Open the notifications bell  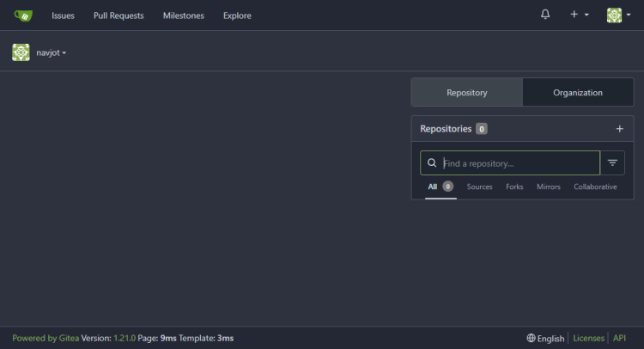tap(545, 15)
